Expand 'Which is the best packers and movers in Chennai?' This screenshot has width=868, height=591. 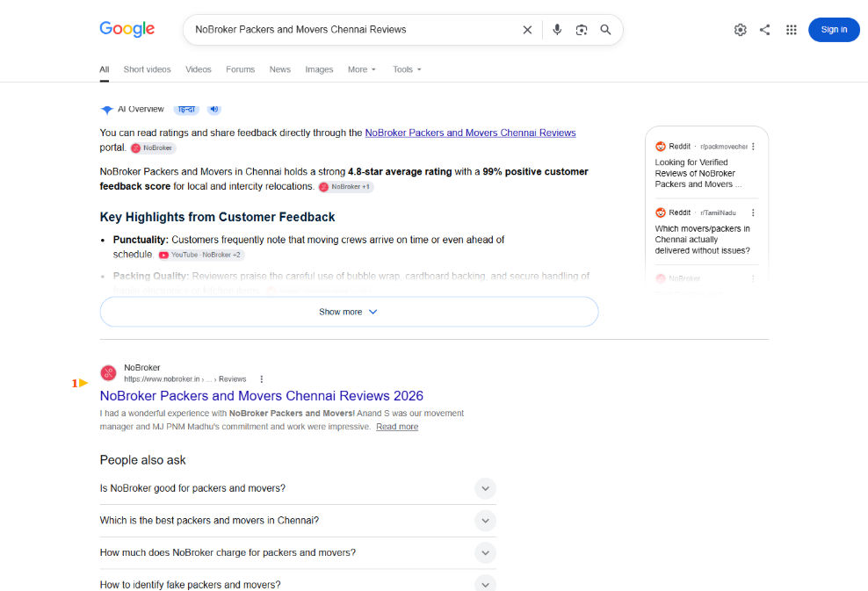tap(298, 521)
